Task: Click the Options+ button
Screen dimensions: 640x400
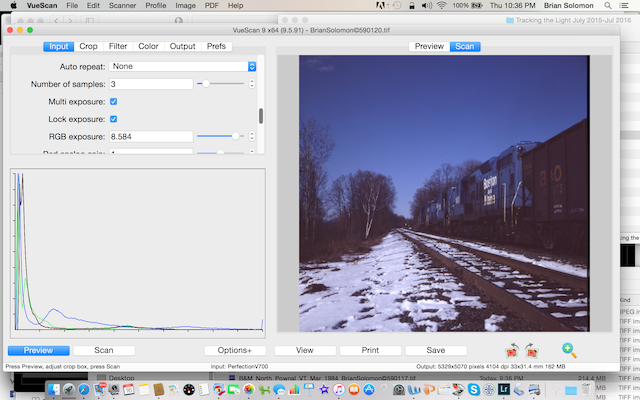Action: [x=235, y=351]
